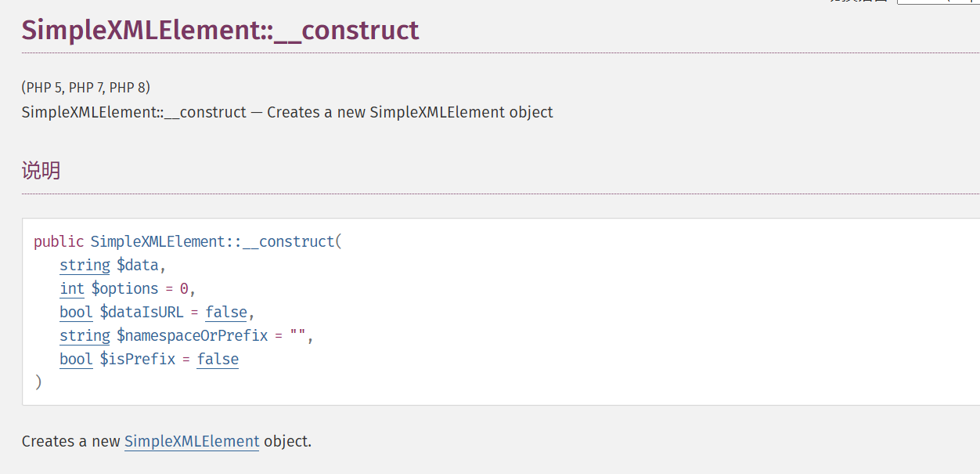Click the string type link before $data

coord(85,265)
